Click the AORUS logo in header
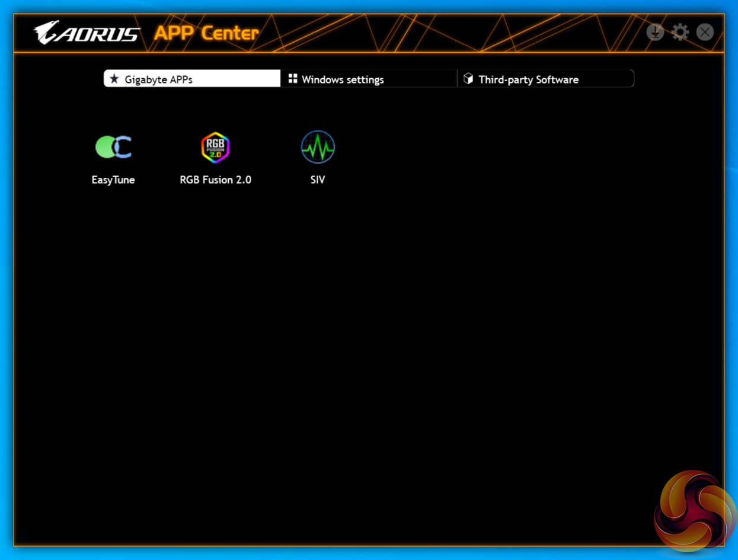Image resolution: width=738 pixels, height=560 pixels. point(87,33)
